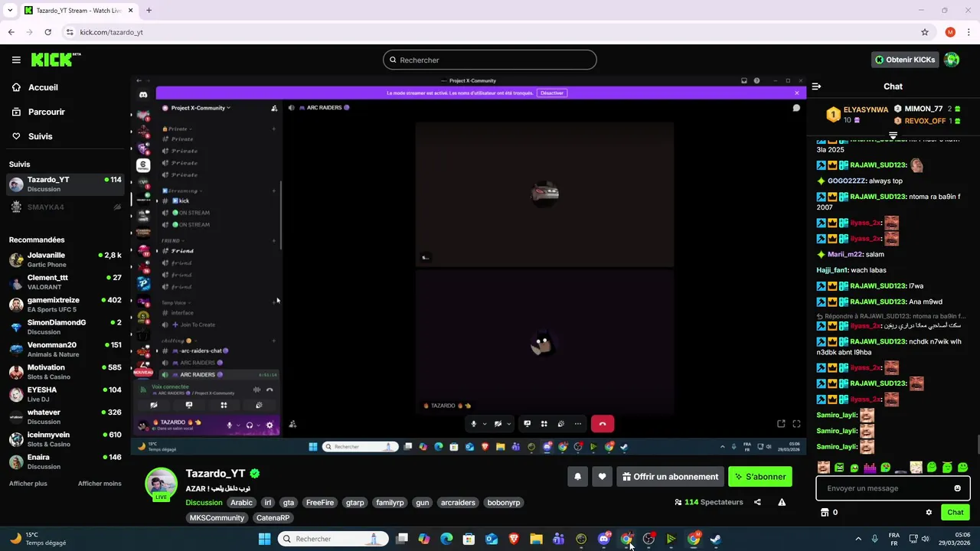980x551 pixels.
Task: Open Brave browser from taskbar
Action: pos(514,539)
